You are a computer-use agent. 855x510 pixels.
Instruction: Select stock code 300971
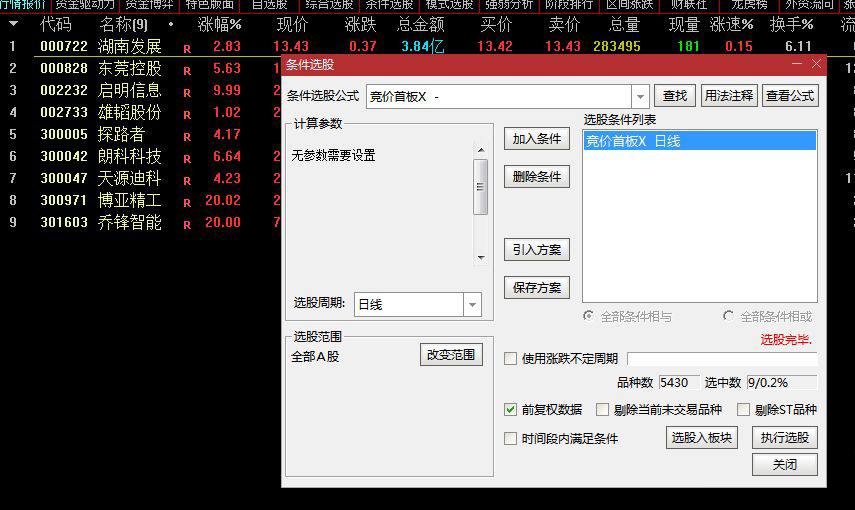(64, 200)
